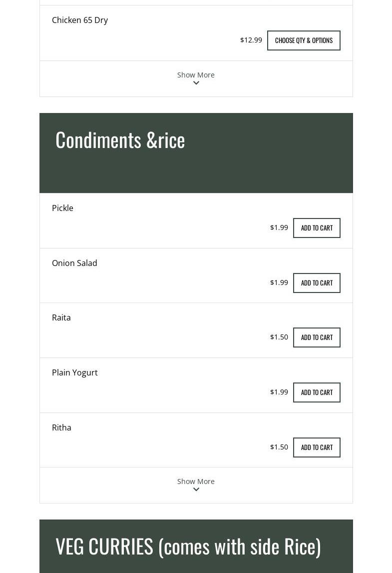Click the chevron below Condiments Show More
This screenshot has height=573, width=392.
[196, 490]
